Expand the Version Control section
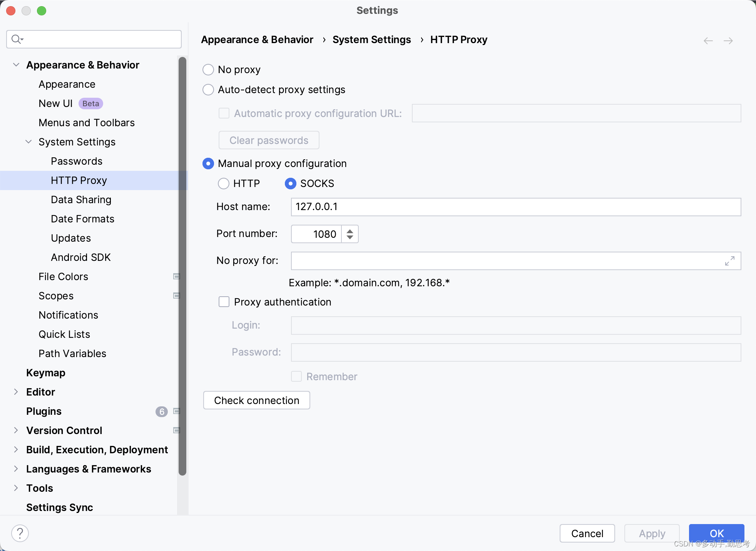Viewport: 756px width, 551px height. (x=16, y=430)
